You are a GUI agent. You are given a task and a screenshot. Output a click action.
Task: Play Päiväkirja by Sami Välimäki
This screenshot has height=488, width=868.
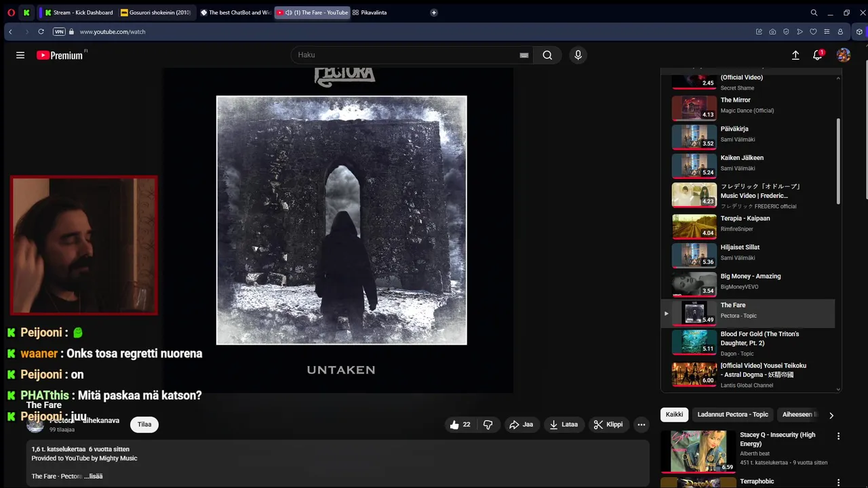point(748,137)
